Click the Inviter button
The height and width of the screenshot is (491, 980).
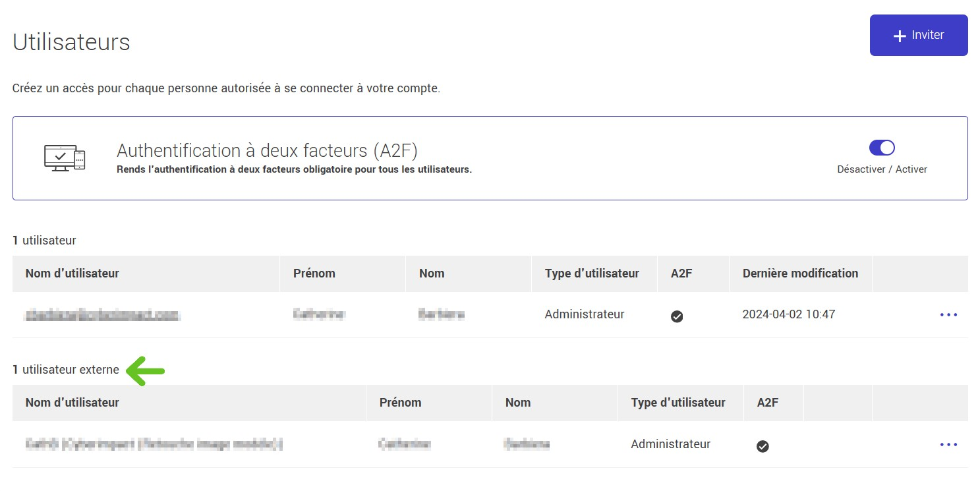click(x=918, y=36)
